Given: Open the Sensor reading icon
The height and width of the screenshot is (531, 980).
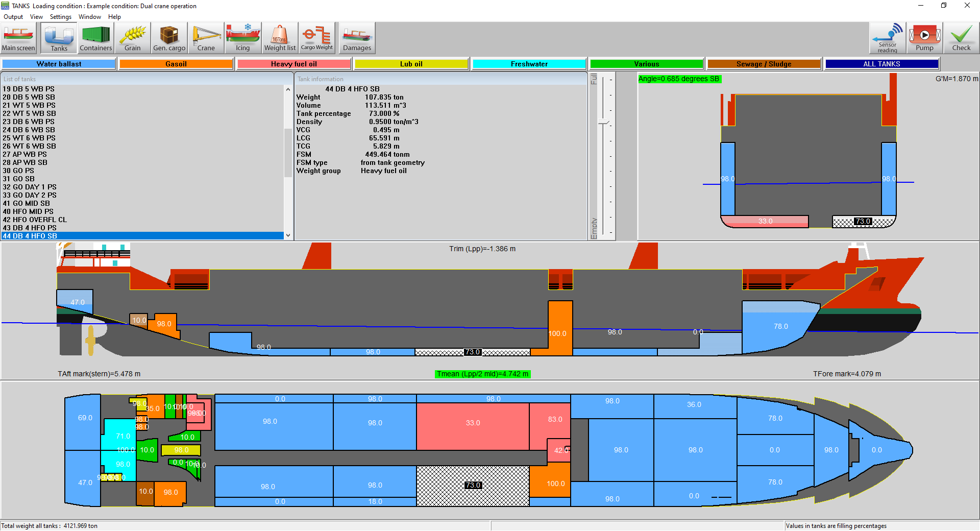Looking at the screenshot, I should click(887, 38).
